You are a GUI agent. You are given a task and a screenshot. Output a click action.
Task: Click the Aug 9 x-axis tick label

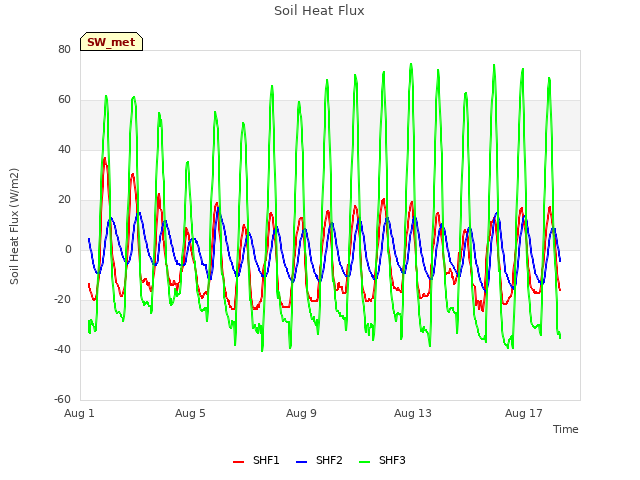[301, 413]
